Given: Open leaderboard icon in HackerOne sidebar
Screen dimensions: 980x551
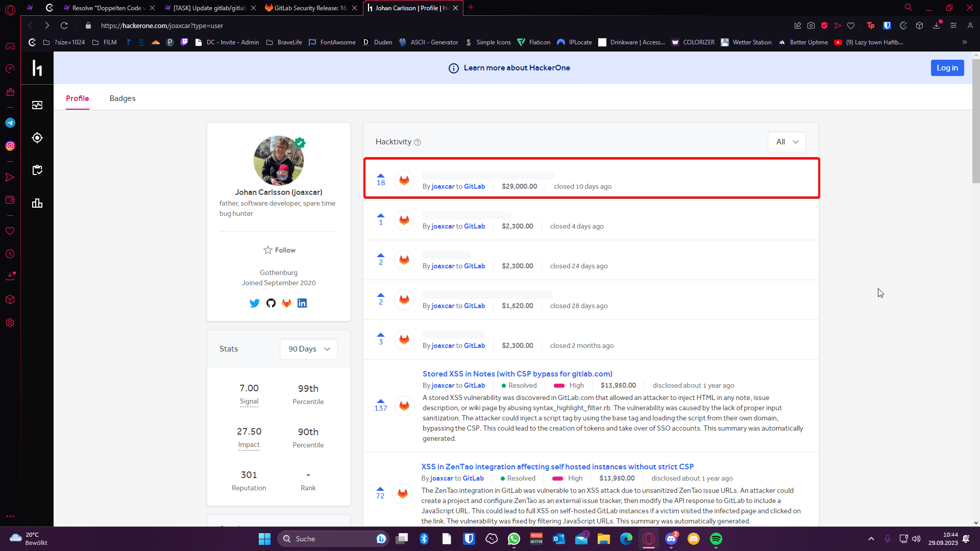Looking at the screenshot, I should [x=37, y=203].
